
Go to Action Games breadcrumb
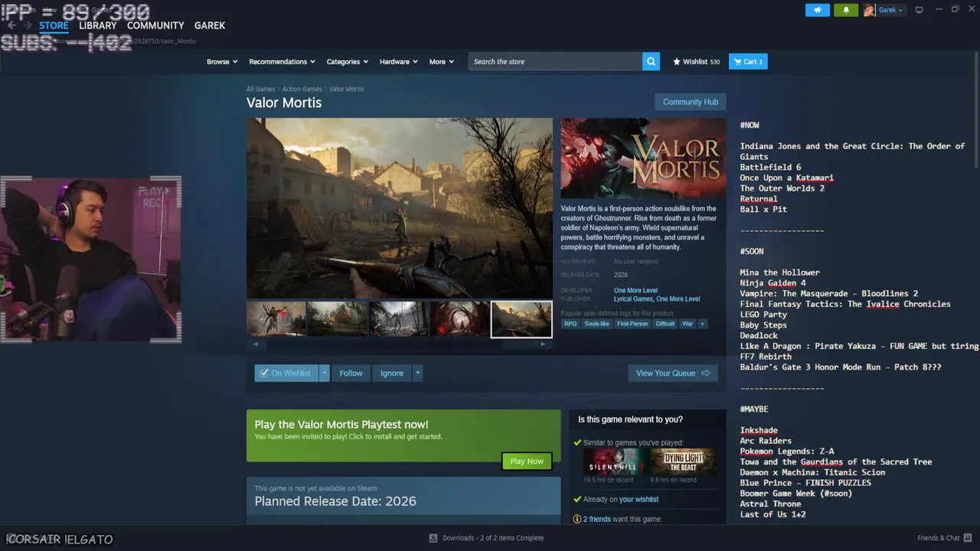coord(302,89)
